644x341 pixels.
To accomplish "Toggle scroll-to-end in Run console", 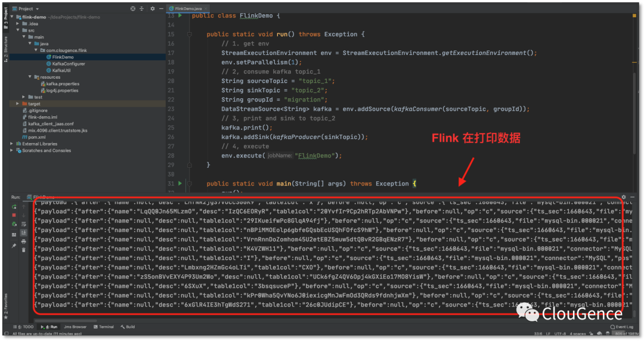I will pos(24,233).
